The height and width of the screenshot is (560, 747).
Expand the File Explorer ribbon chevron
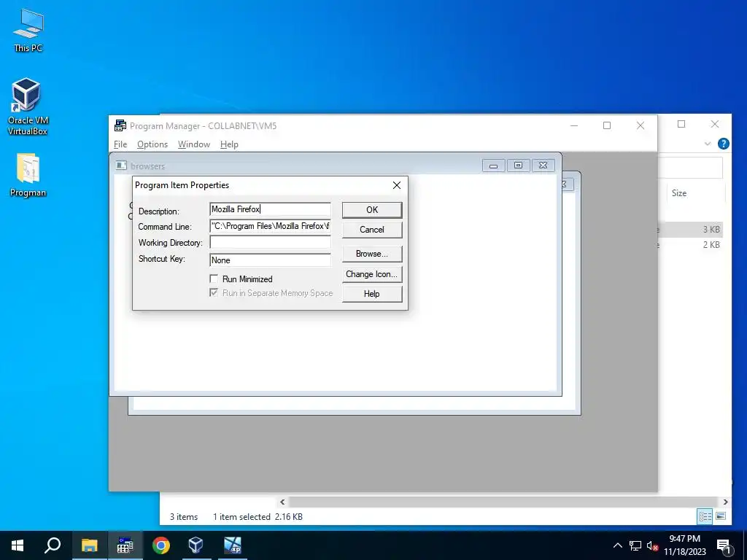coord(708,144)
